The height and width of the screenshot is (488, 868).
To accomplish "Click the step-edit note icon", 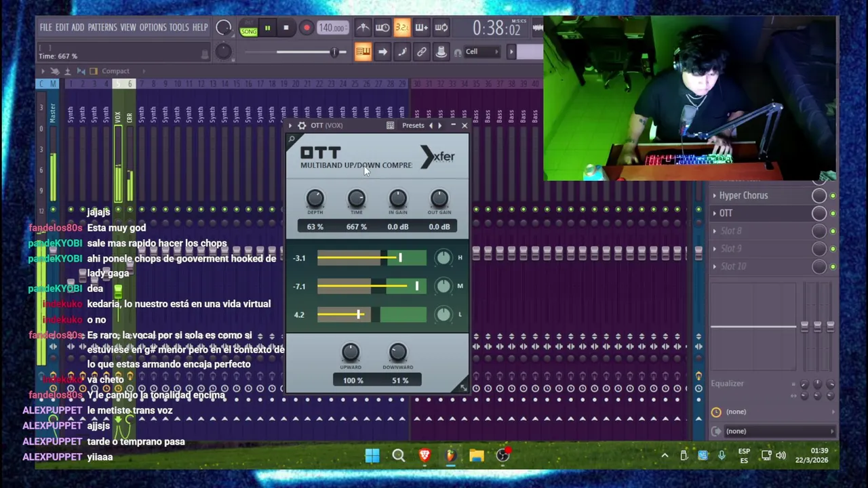I will (402, 52).
